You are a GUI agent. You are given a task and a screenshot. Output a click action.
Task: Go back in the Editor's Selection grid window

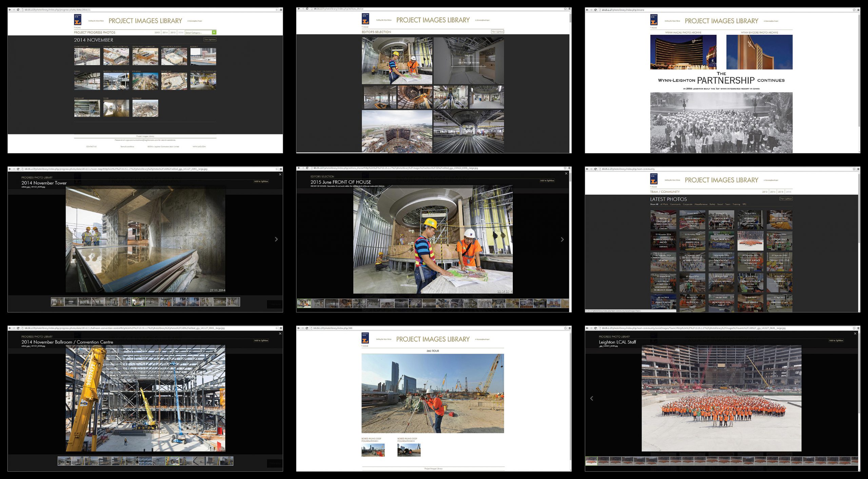(298, 9)
